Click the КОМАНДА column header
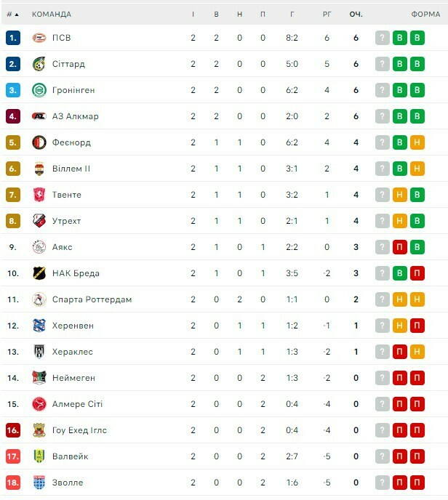This screenshot has width=448, height=500. [x=52, y=14]
